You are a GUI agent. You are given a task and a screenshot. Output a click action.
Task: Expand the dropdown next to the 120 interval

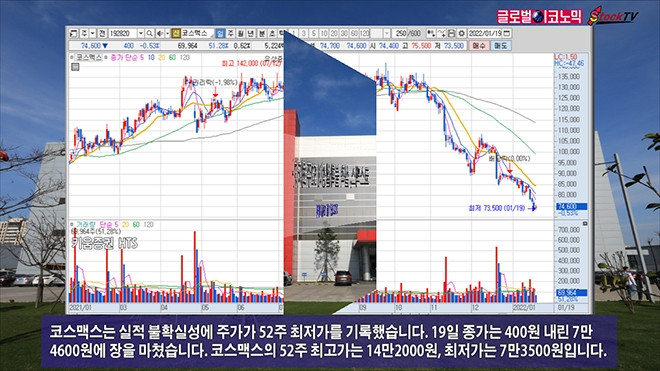(x=386, y=33)
